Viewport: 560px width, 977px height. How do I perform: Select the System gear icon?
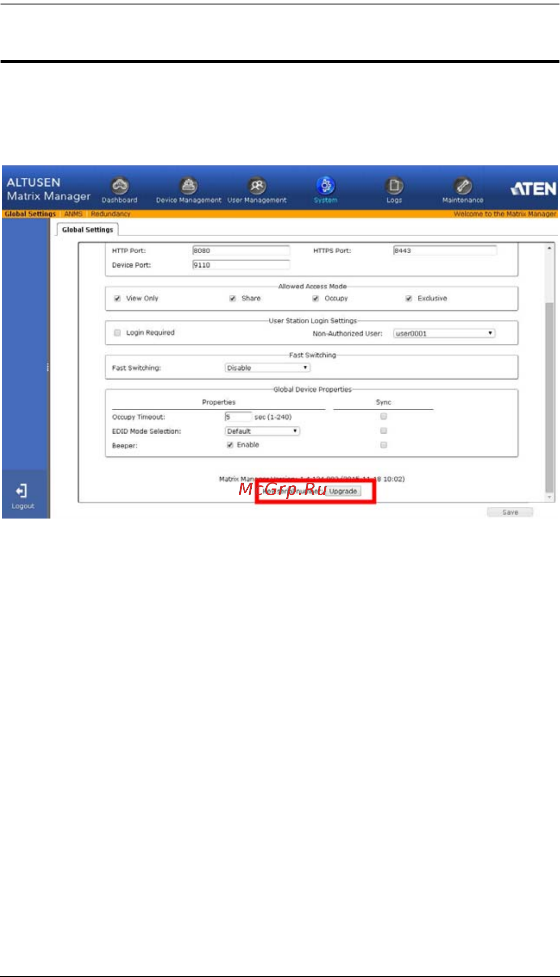(326, 186)
